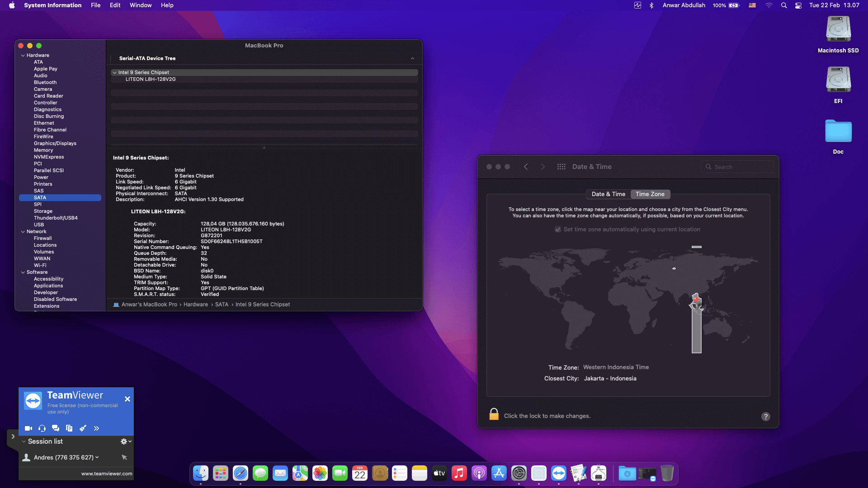Select LITEON L8H-128V2G in device tree
The width and height of the screenshot is (868, 488).
click(x=151, y=80)
